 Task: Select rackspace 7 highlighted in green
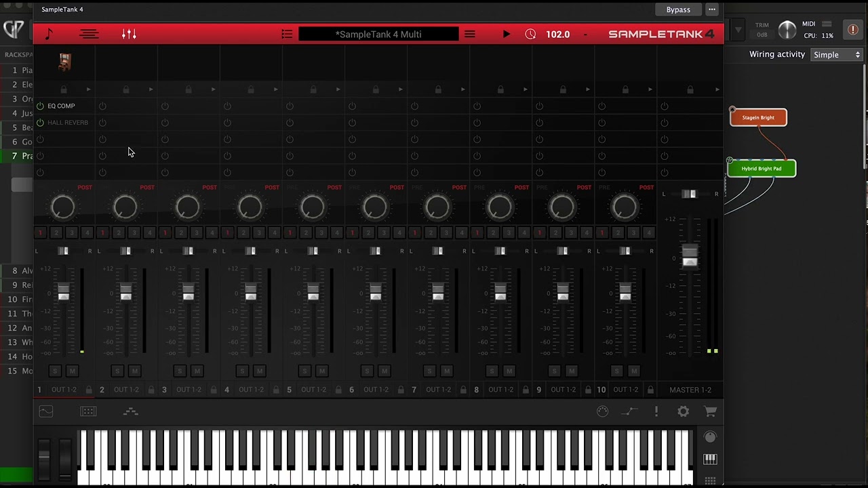17,156
